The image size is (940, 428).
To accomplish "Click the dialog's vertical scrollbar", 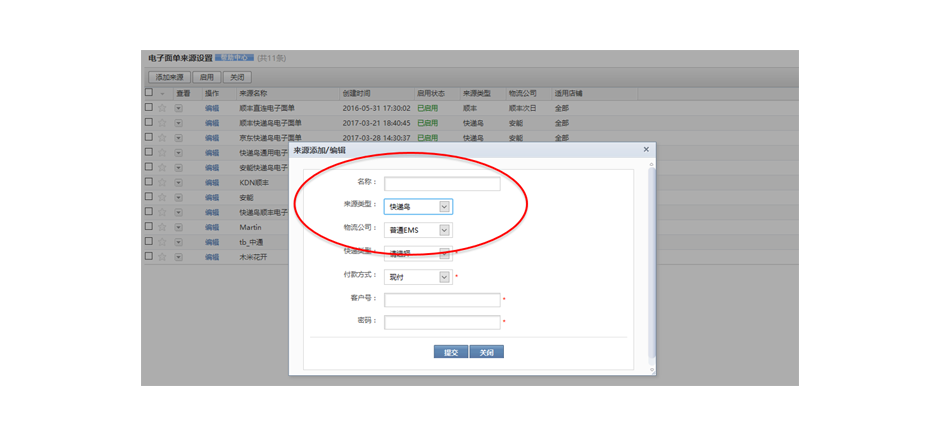I will pyautogui.click(x=652, y=260).
